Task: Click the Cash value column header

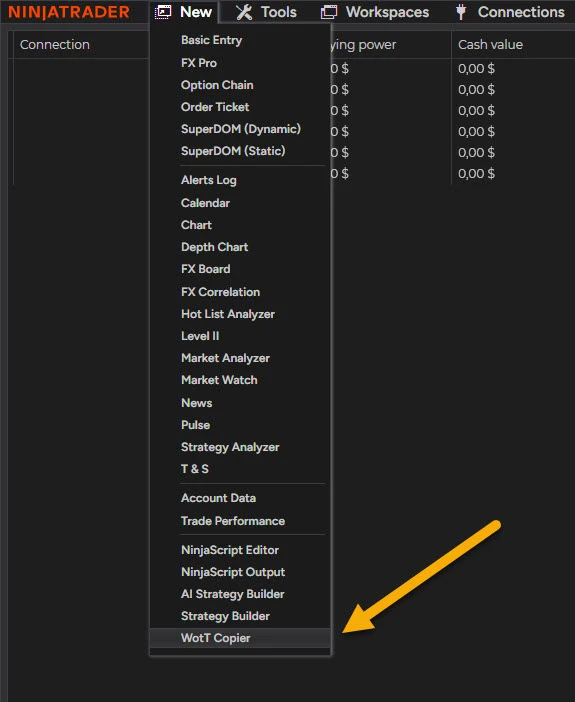Action: (490, 45)
